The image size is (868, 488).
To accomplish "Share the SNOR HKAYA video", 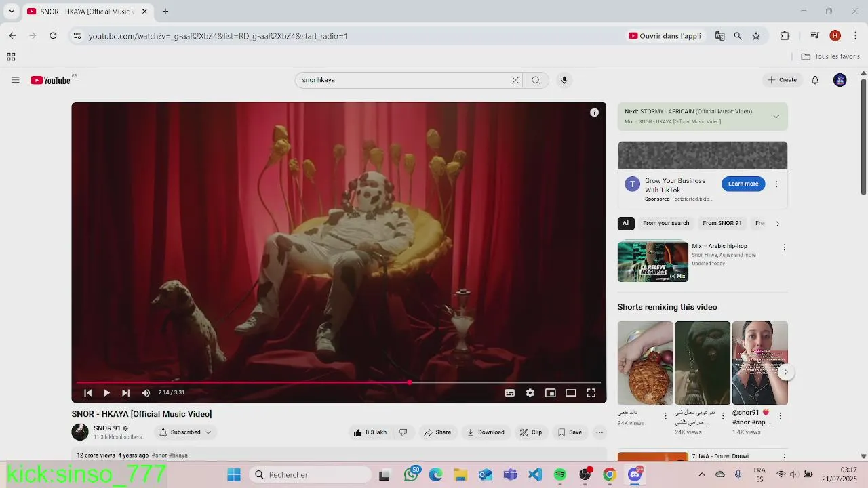I will tap(437, 432).
